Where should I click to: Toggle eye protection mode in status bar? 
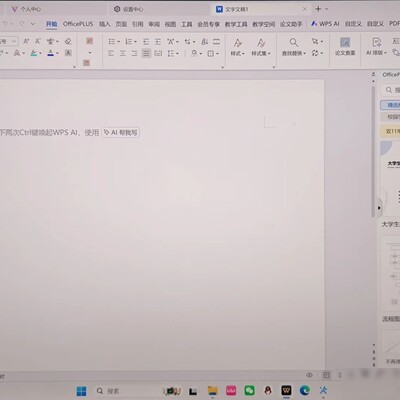[309, 375]
